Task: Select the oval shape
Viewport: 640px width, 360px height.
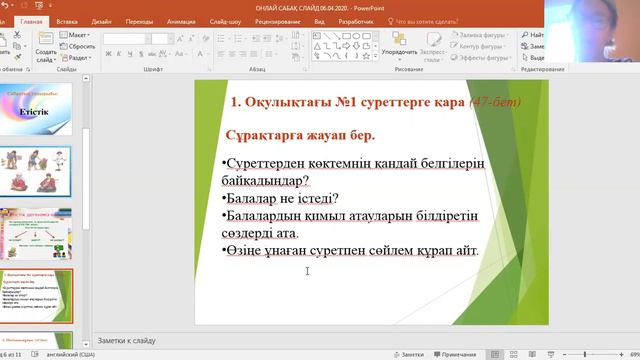Action: (x=356, y=36)
